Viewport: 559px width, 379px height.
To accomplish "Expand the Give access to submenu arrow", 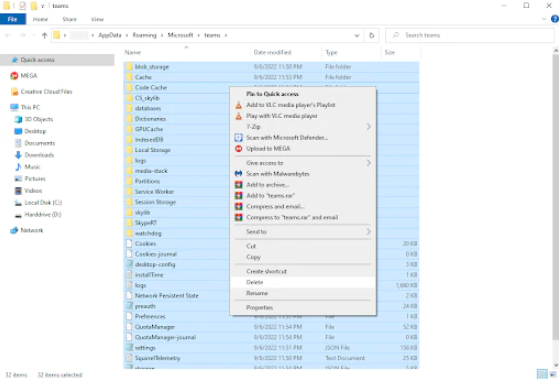I will (369, 163).
